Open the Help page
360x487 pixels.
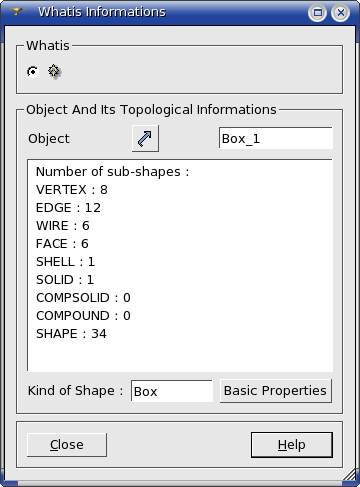(292, 445)
